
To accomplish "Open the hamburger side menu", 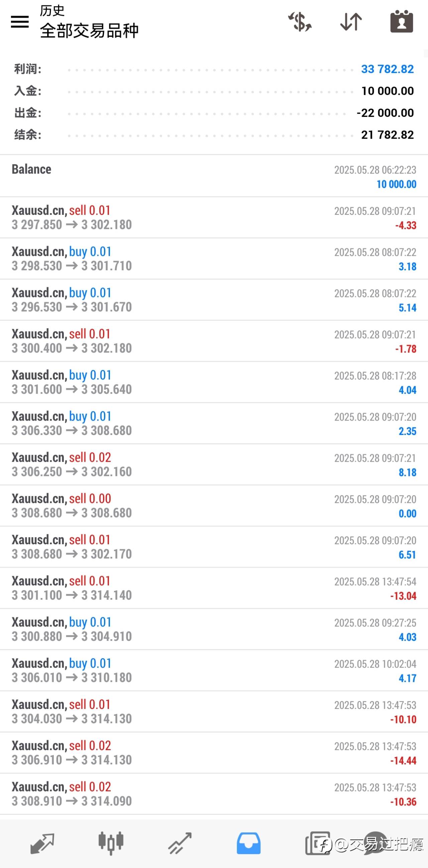I will click(20, 22).
